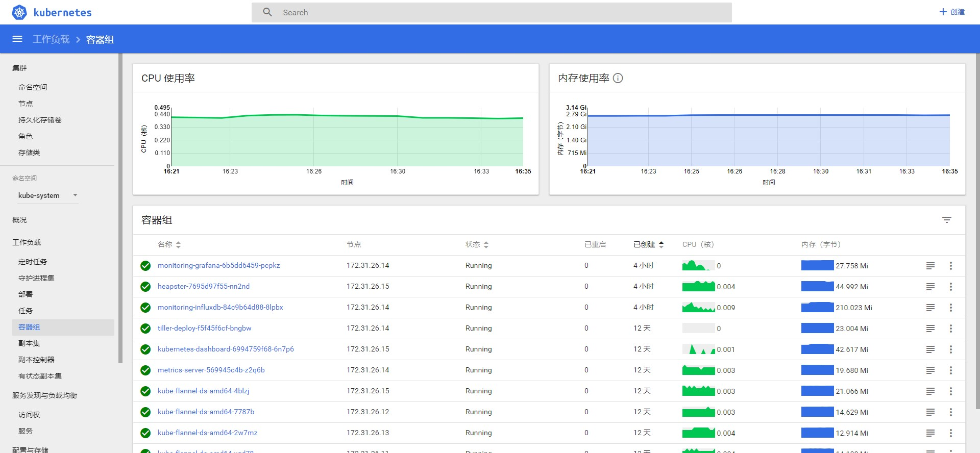Open pod monitoring-influxdb-84c9b64d88-8lpbx link
The width and height of the screenshot is (980, 453).
tap(220, 307)
